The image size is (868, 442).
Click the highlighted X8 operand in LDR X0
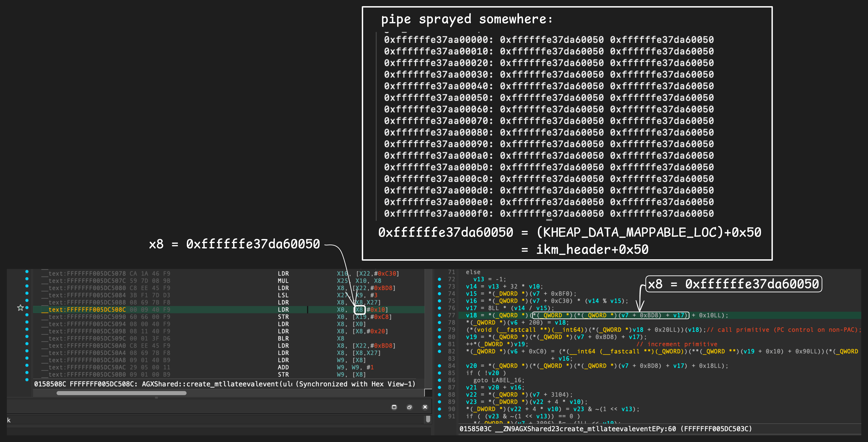359,310
